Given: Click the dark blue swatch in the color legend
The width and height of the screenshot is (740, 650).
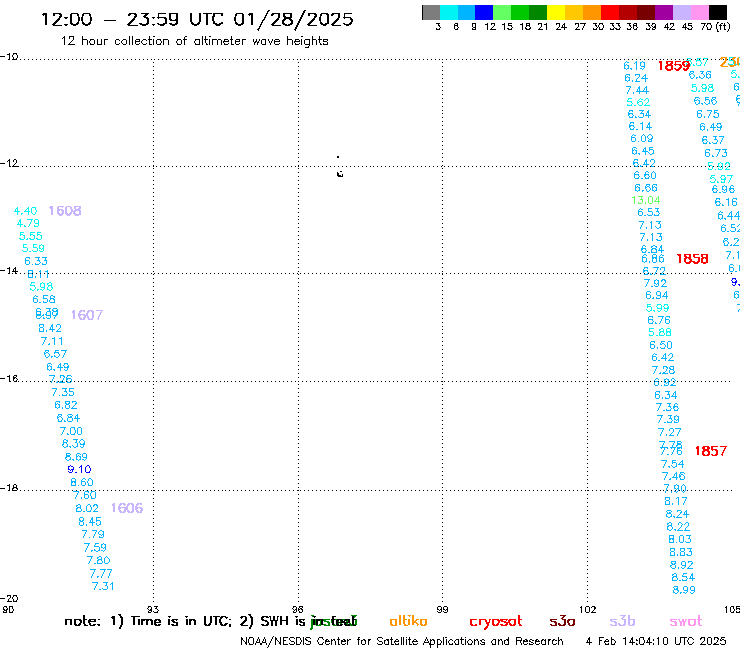Looking at the screenshot, I should [484, 13].
